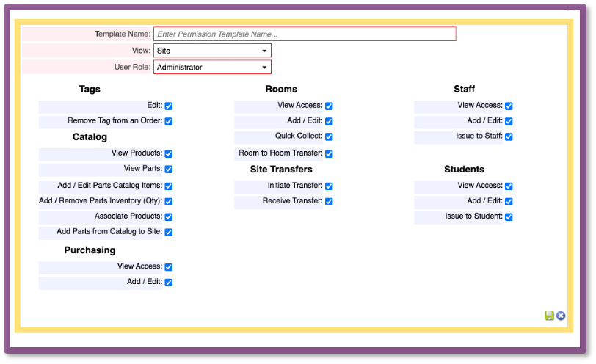This screenshot has width=596, height=364.
Task: Click the View Products label
Action: (137, 153)
